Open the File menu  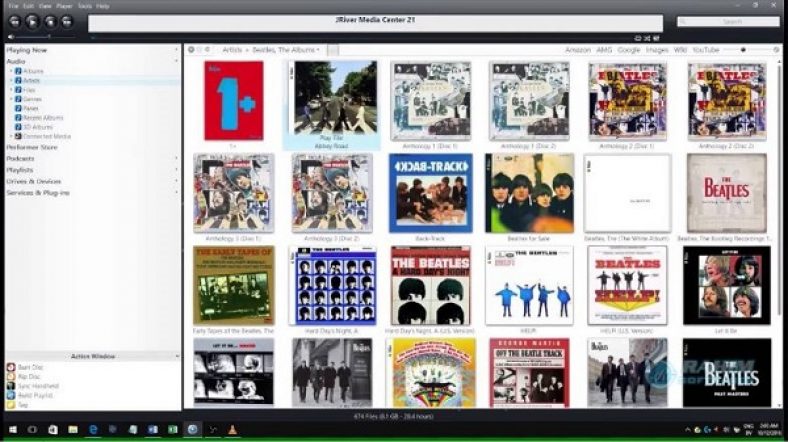14,6
